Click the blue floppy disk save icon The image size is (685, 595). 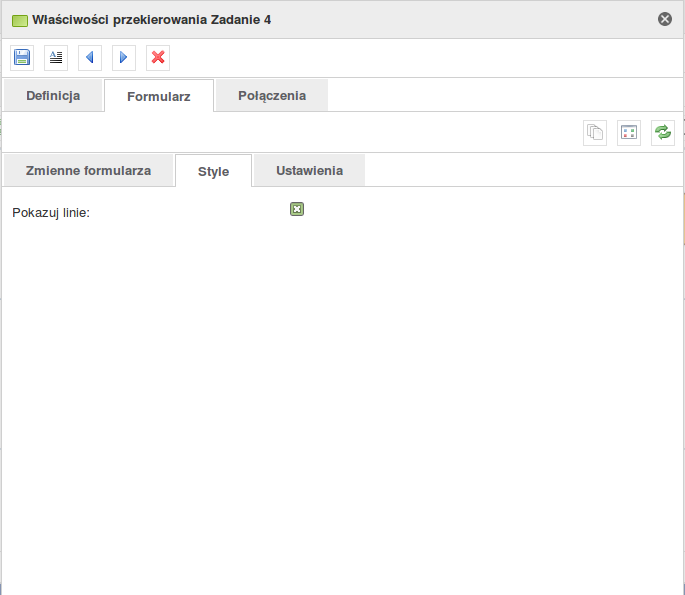[22, 58]
